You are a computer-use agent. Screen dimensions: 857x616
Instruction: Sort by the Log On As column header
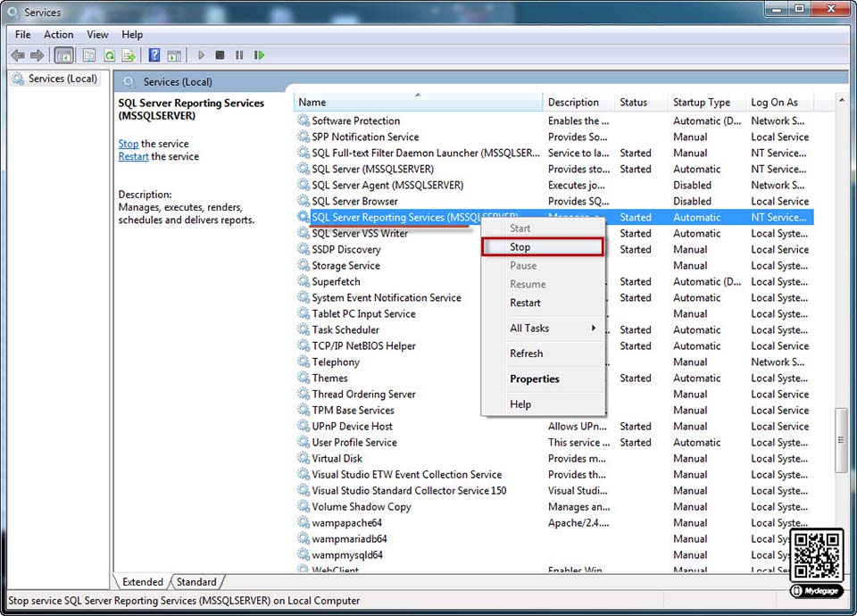click(780, 102)
